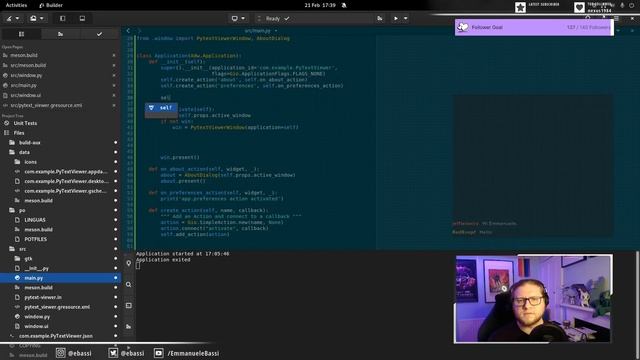
Task: Close the src/window.ui open page
Action: coord(114,95)
